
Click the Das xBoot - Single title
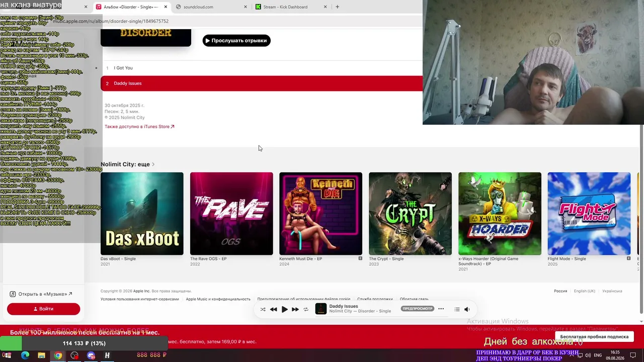(x=118, y=259)
